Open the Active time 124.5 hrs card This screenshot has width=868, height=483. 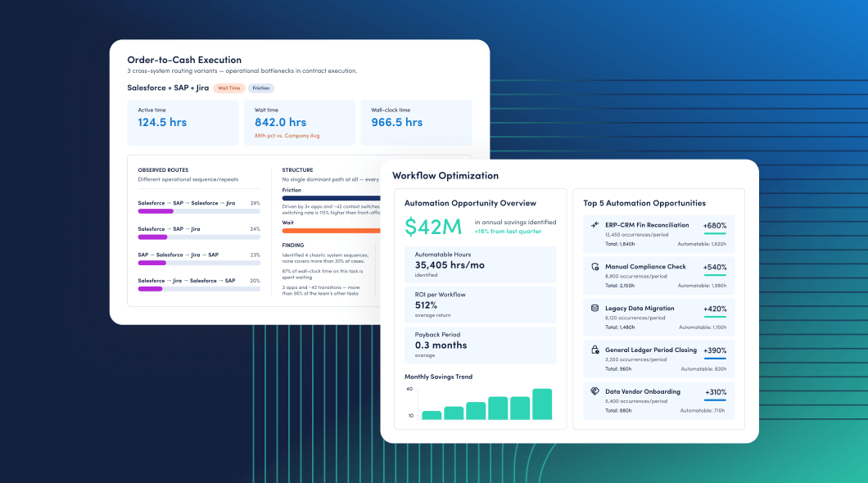click(x=183, y=122)
